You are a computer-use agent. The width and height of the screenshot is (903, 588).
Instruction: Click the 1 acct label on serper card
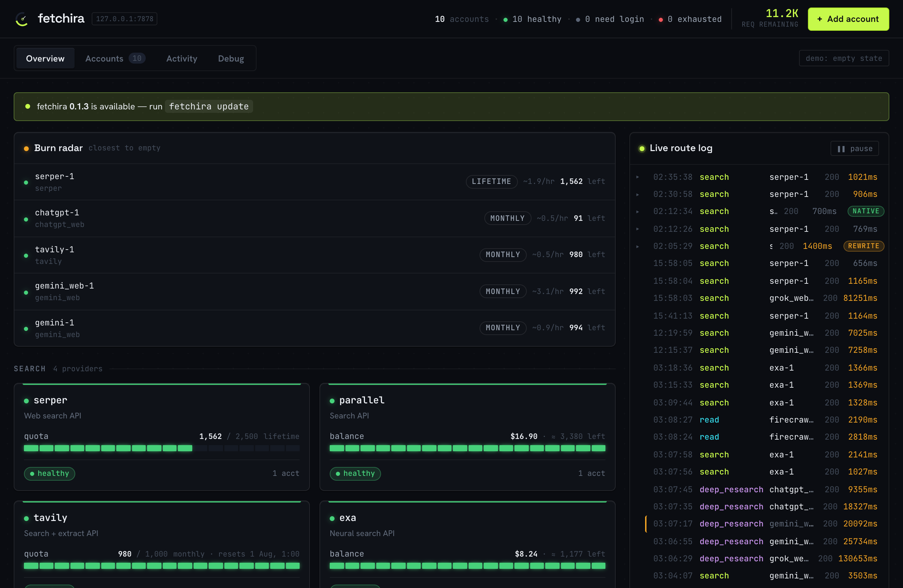[x=286, y=473]
